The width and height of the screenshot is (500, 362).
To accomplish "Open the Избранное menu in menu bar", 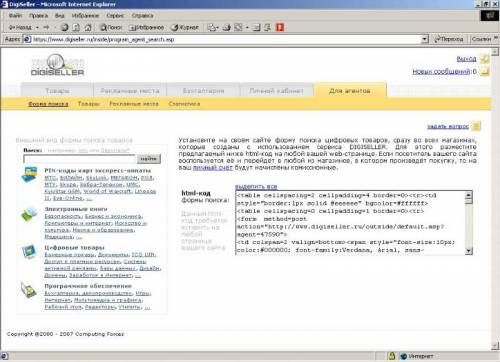I will (x=86, y=16).
